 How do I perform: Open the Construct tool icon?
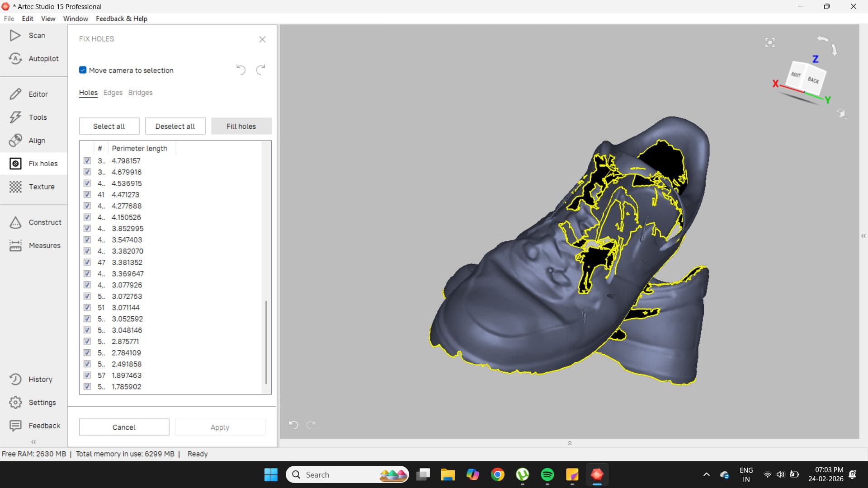pyautogui.click(x=15, y=222)
